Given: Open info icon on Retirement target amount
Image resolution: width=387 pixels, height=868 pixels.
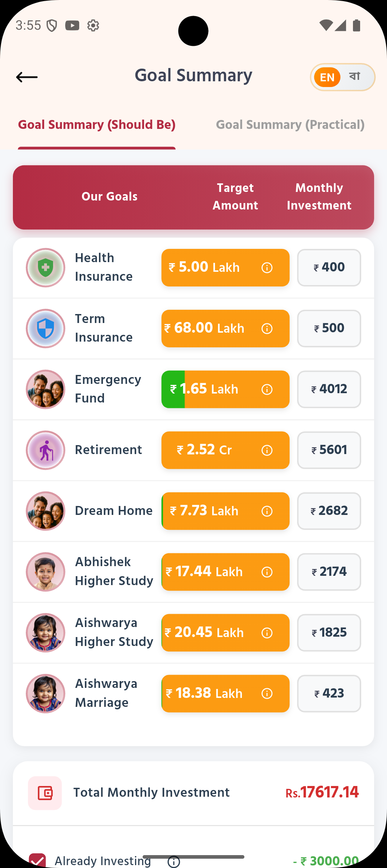Looking at the screenshot, I should point(267,450).
